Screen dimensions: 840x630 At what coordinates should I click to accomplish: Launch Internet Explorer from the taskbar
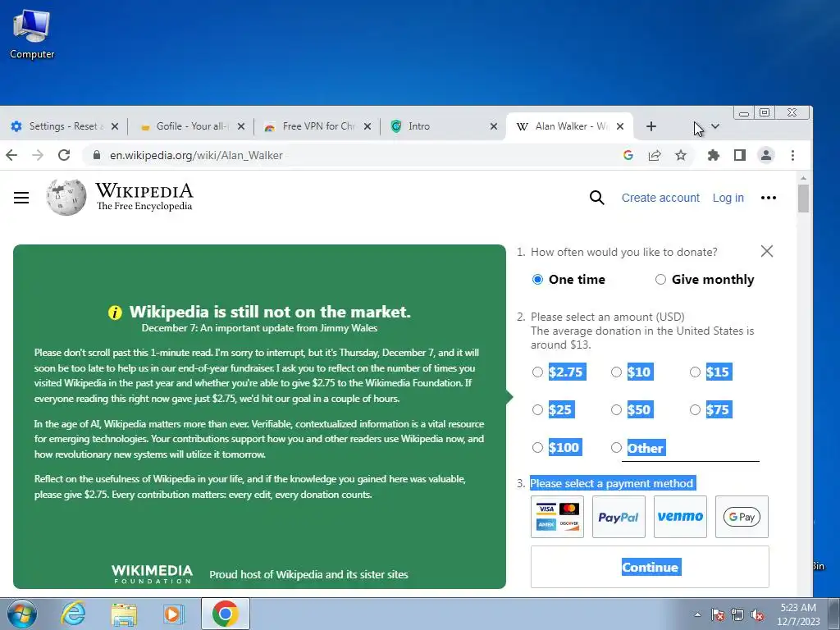pos(73,614)
